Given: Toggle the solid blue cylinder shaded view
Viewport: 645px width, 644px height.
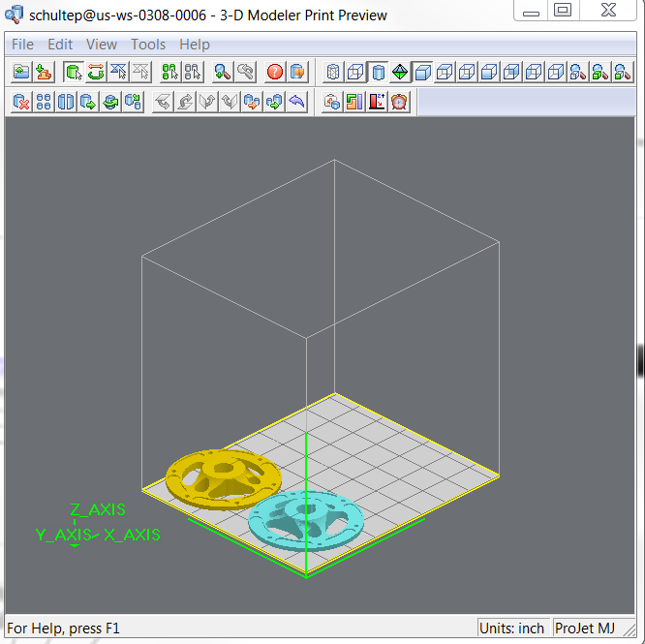Looking at the screenshot, I should coord(378,72).
